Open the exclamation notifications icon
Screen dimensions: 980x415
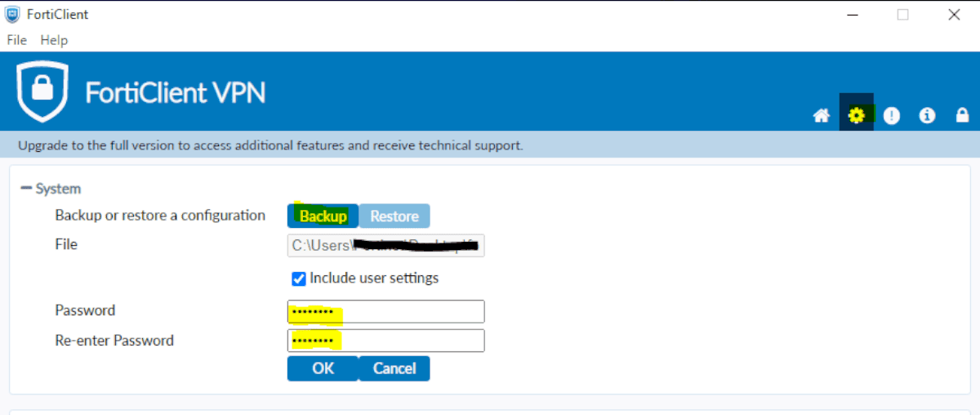click(x=892, y=116)
